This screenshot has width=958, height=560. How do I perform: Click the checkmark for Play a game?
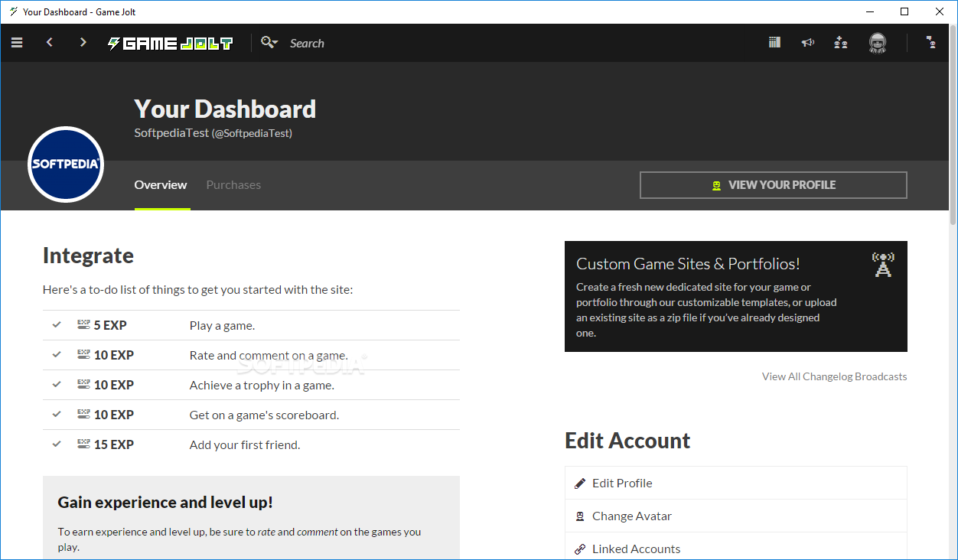[x=57, y=325]
